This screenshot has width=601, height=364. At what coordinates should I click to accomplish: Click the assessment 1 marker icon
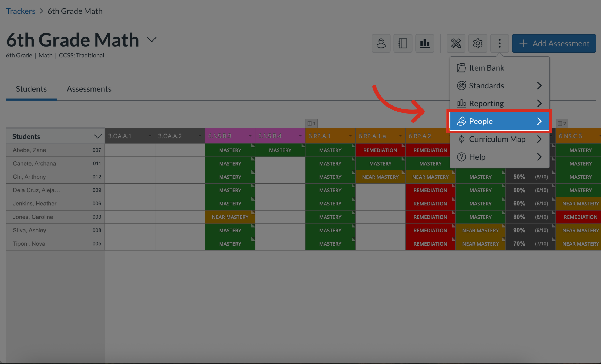coord(312,123)
